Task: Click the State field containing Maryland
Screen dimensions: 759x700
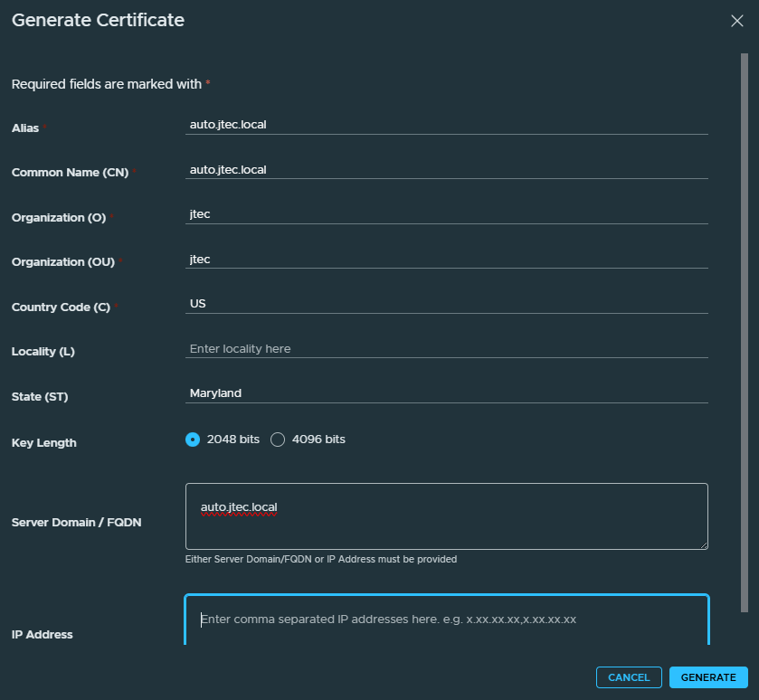Action: 446,393
